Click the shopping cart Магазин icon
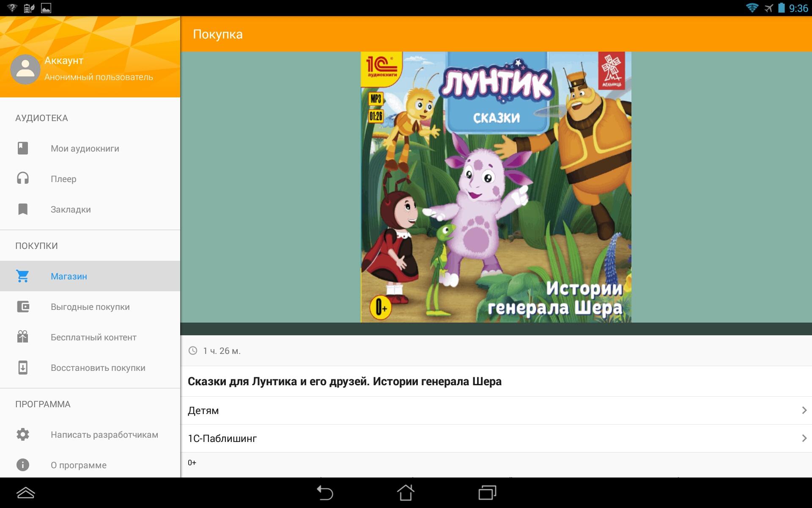812x508 pixels. [x=23, y=276]
